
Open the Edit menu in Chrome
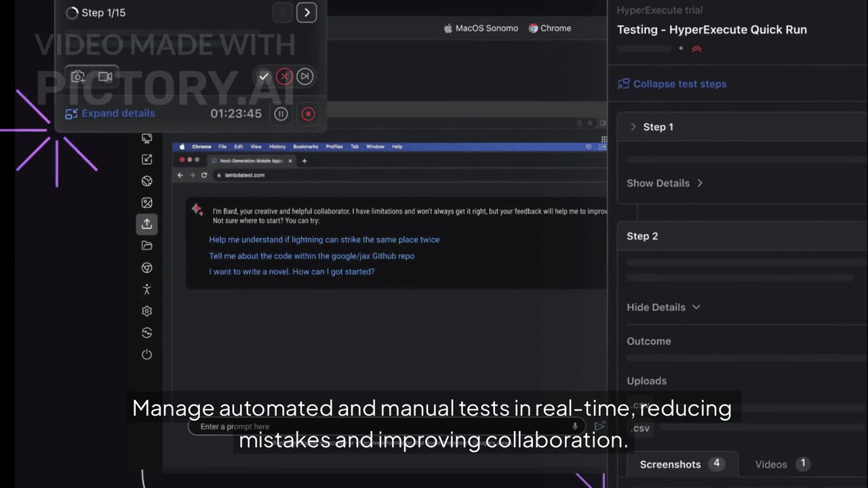click(x=239, y=146)
